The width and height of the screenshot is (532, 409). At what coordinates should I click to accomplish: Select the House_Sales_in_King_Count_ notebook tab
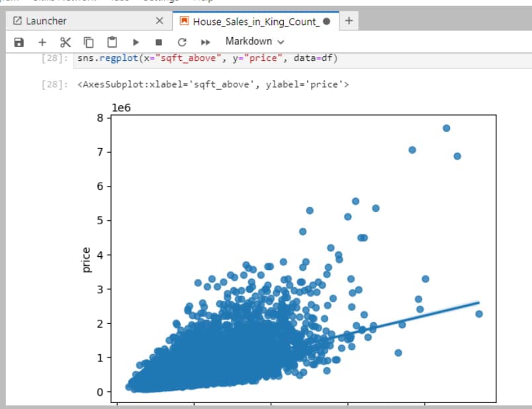[255, 21]
